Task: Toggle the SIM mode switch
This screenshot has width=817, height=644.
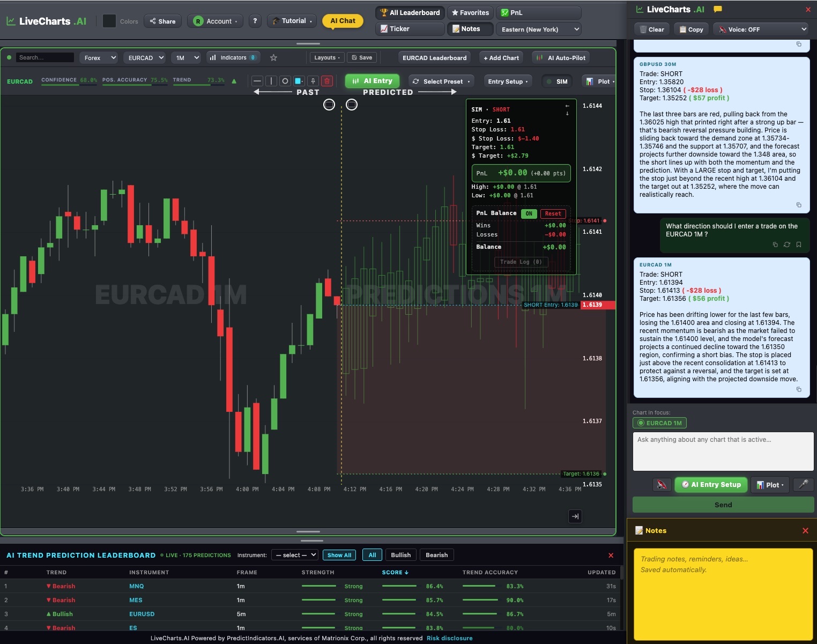Action: pos(556,81)
